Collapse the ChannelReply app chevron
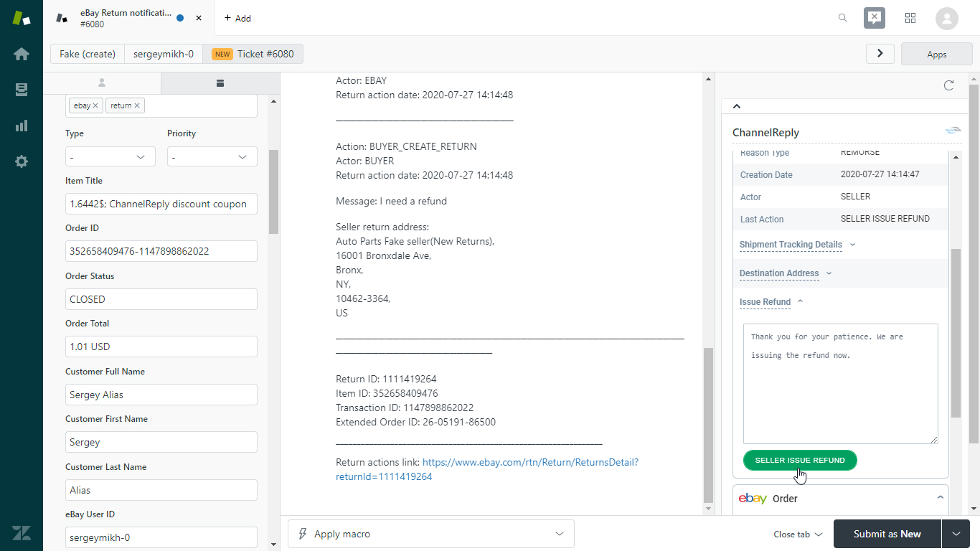The width and height of the screenshot is (980, 551). point(736,106)
